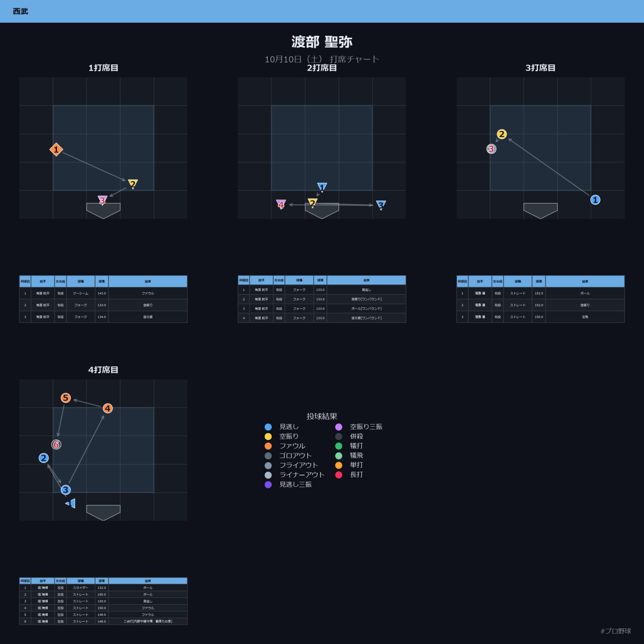Click gray circle pitch 6 in 4打席目 chart
Viewport: 644px width, 644px height.
click(x=56, y=444)
